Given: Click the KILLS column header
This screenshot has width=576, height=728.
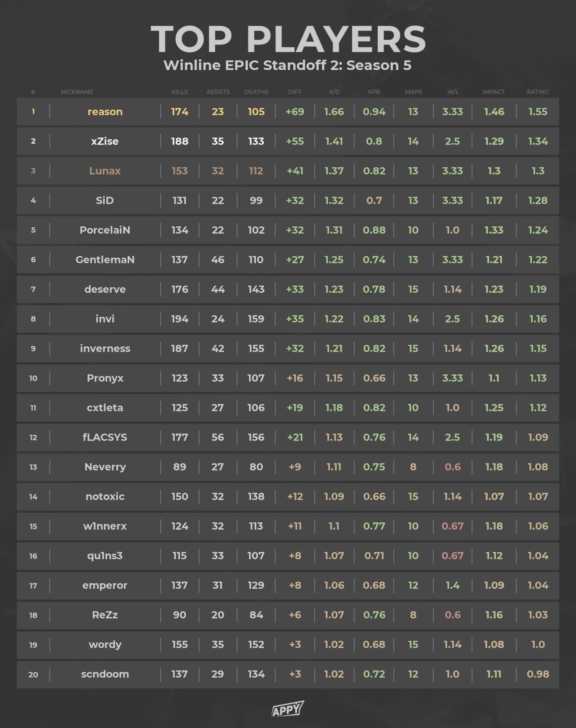Looking at the screenshot, I should point(180,92).
